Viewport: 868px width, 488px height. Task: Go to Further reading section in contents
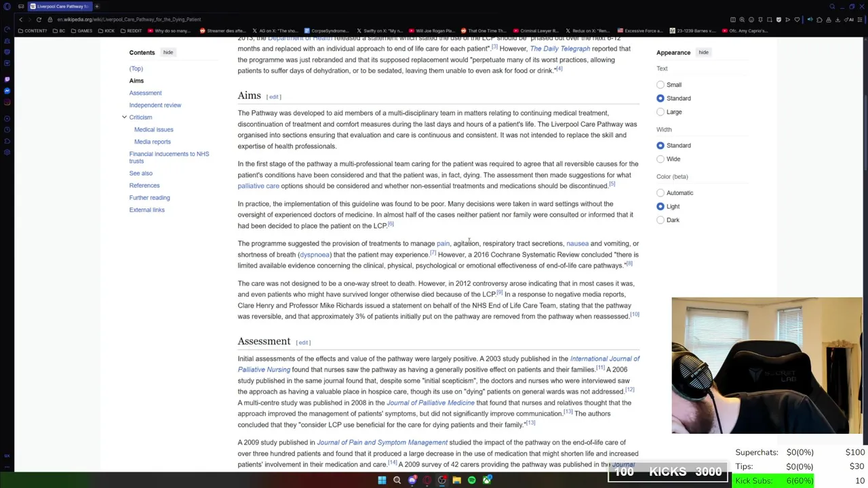[x=150, y=197]
